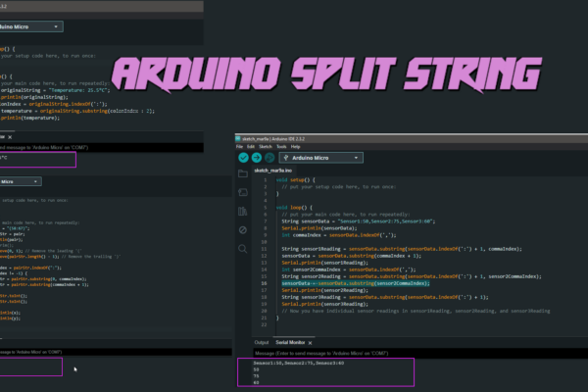The width and height of the screenshot is (588, 392).
Task: Focus the serial Message field for COM7 in the right window
Action: pos(420,354)
